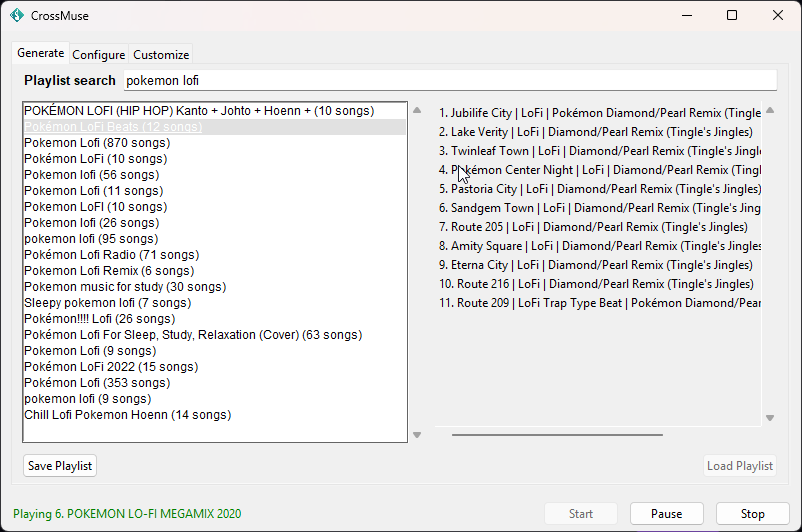Click playlist list scroll-down arrow

417,435
